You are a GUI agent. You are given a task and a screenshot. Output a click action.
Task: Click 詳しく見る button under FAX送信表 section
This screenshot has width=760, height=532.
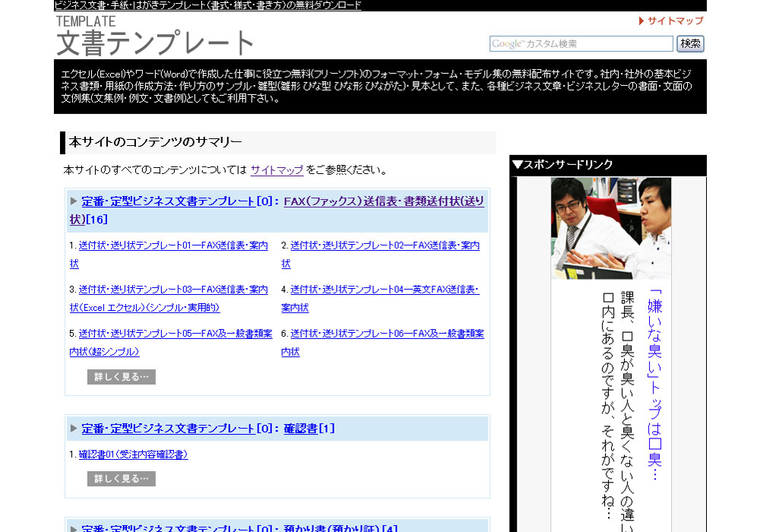pos(122,377)
